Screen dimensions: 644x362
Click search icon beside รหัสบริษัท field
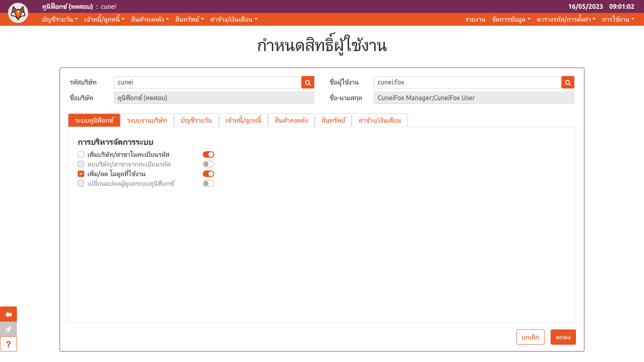point(308,82)
